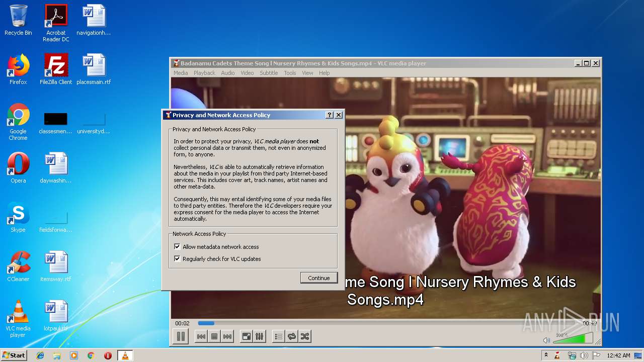Select itemsway.rtf desktop file
This screenshot has width=644, height=362.
coord(56,266)
